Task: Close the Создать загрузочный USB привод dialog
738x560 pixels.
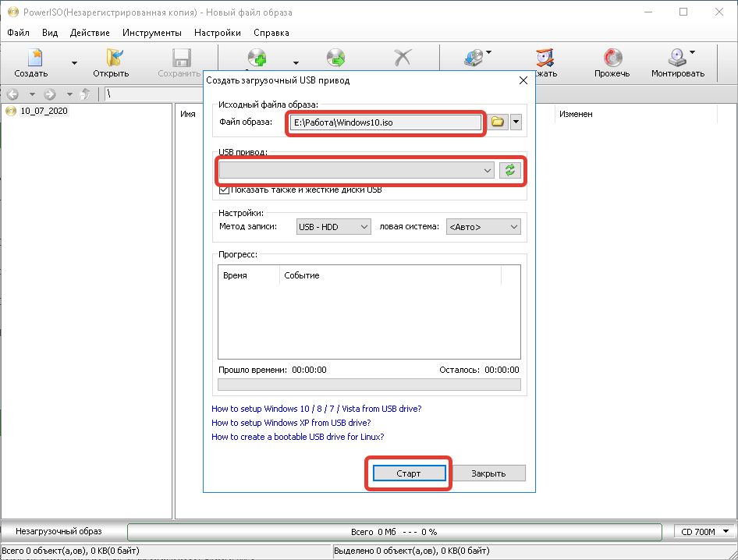Action: point(523,80)
